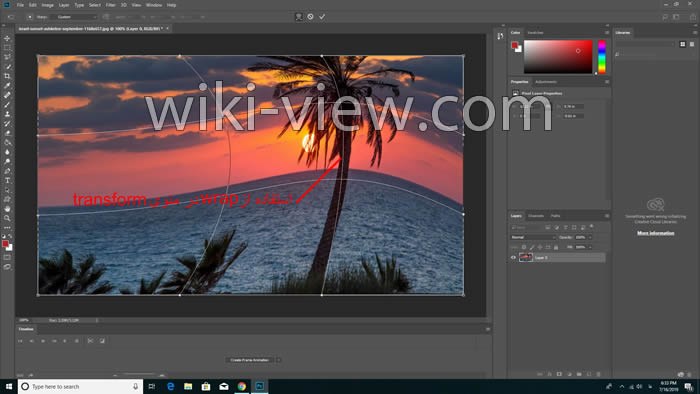Open File Explorer from the taskbar
Viewport: 700px width, 394px height.
coord(188,386)
